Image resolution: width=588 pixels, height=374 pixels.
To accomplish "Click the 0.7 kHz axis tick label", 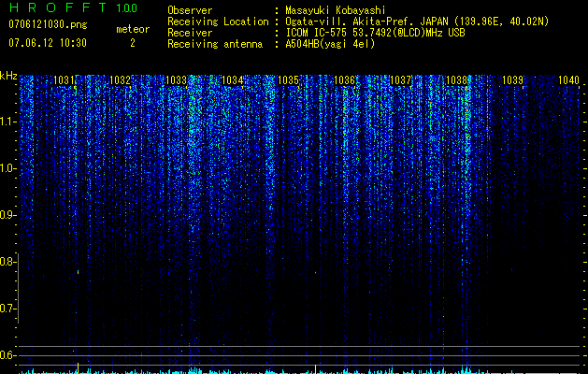I will point(8,309).
